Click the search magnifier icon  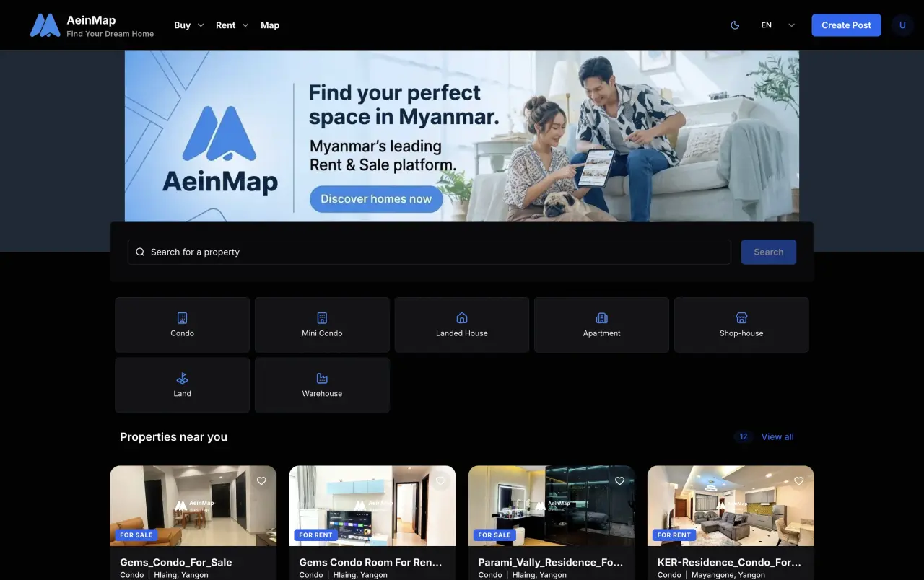pos(140,252)
